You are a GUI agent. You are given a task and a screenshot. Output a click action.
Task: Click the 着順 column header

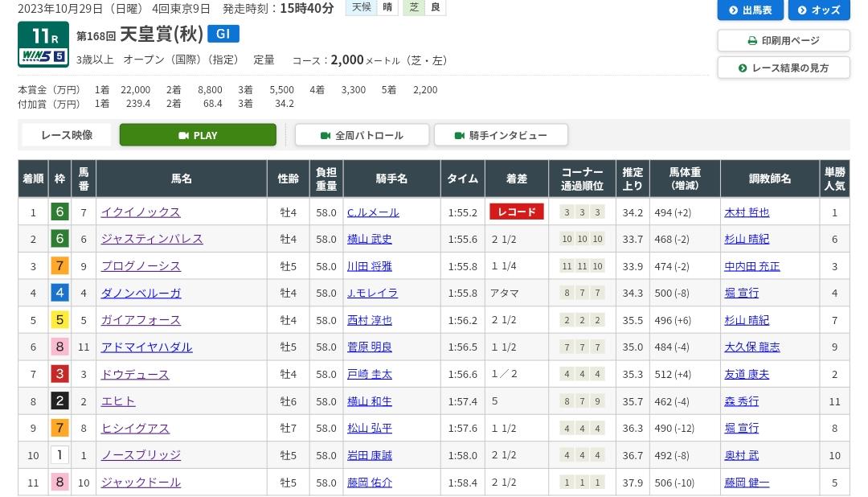click(x=33, y=179)
